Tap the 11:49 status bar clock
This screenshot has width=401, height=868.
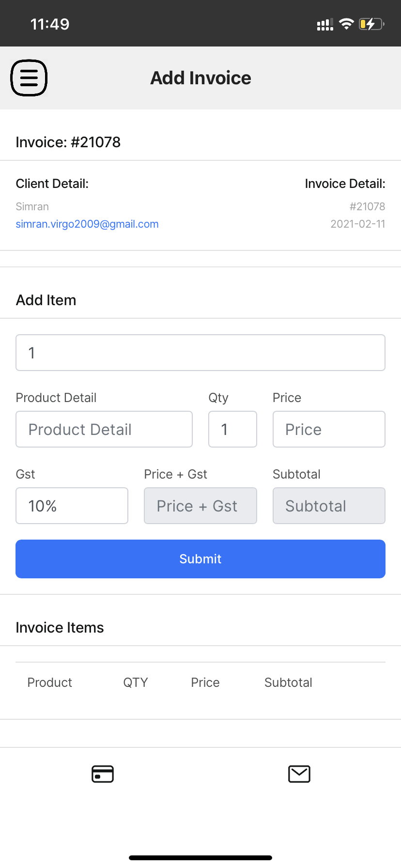[50, 24]
